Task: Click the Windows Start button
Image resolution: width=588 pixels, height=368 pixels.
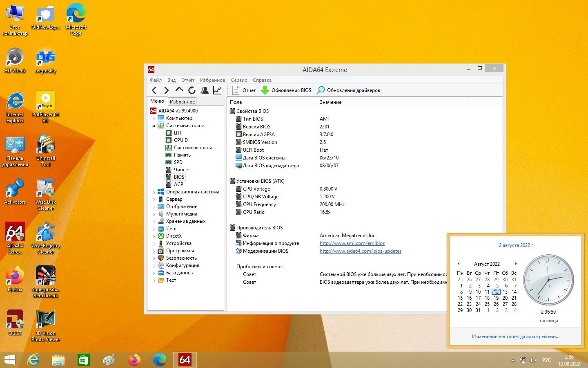Action: pos(9,360)
